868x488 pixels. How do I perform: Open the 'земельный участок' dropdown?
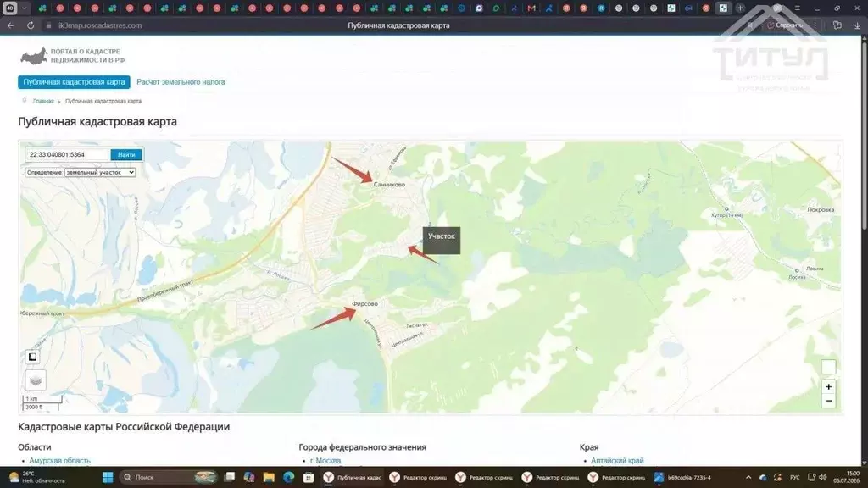pyautogui.click(x=100, y=173)
